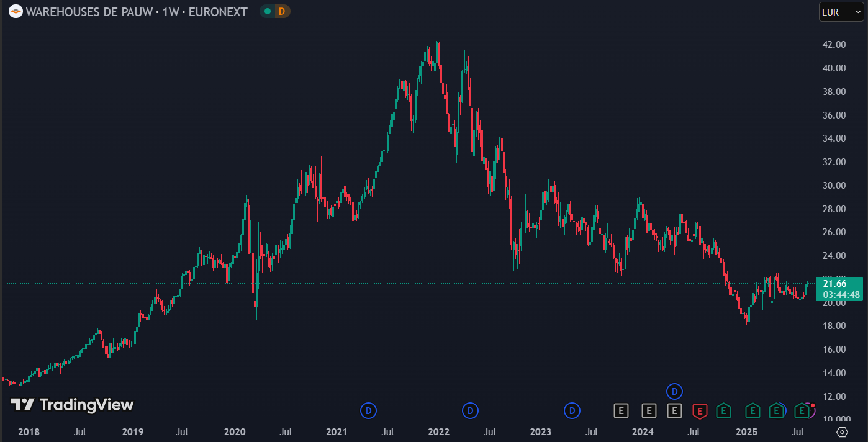868x442 pixels.
Task: Click the red earnings E marker
Action: pyautogui.click(x=700, y=410)
